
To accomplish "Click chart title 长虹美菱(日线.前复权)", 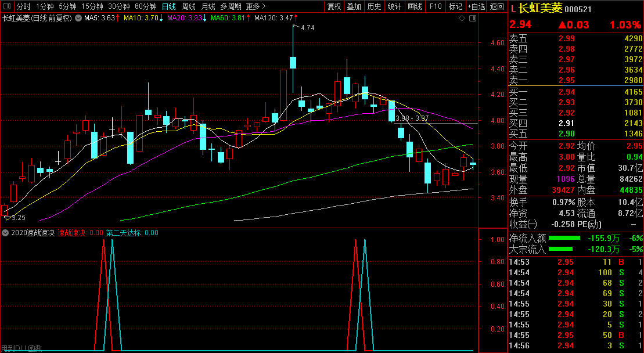I will click(x=37, y=18).
